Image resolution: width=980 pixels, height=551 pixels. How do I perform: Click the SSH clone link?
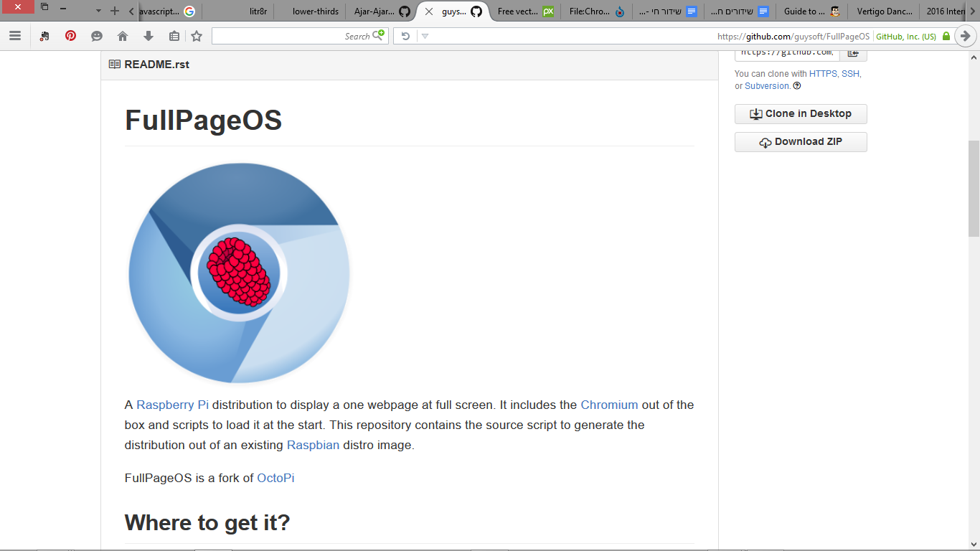click(x=850, y=73)
